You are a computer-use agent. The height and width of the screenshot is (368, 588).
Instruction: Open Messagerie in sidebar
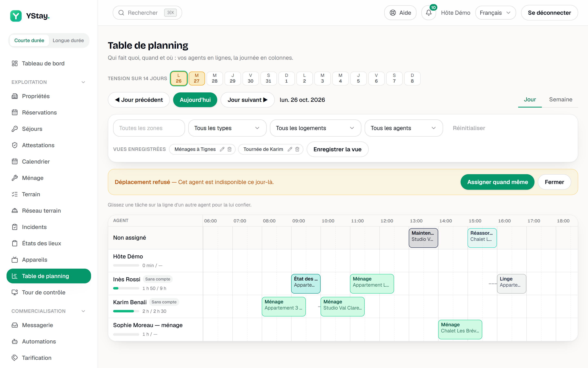pyautogui.click(x=49, y=325)
